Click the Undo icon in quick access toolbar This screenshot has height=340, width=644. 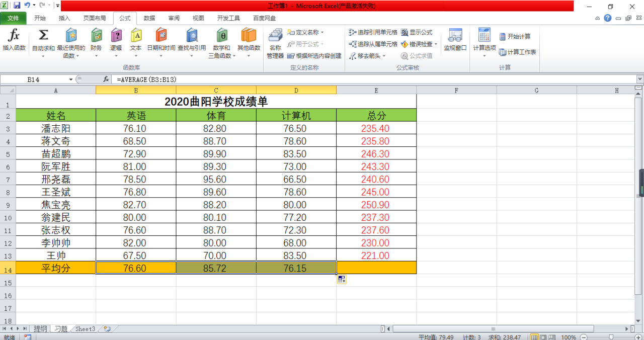pyautogui.click(x=27, y=6)
